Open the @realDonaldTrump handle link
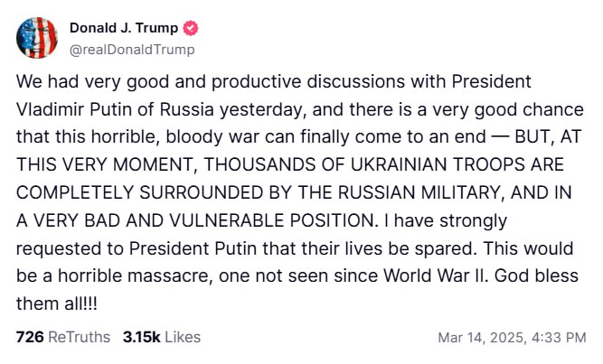This screenshot has width=603, height=364. click(x=131, y=49)
